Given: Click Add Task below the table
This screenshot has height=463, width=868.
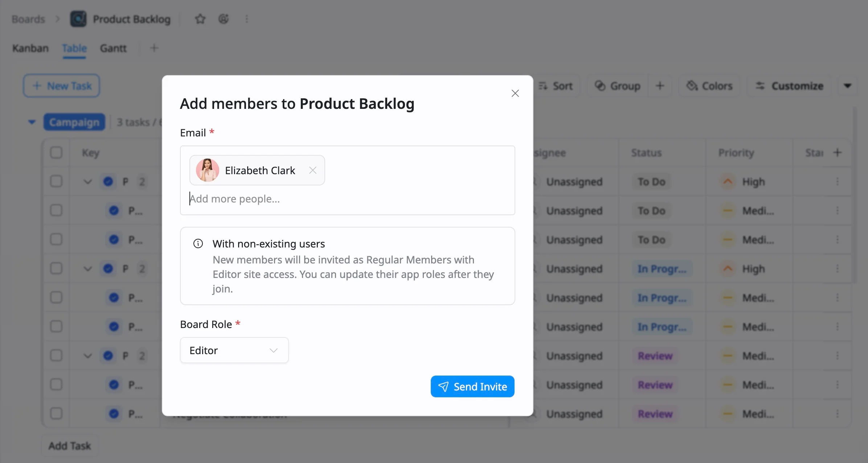Looking at the screenshot, I should click(x=70, y=446).
